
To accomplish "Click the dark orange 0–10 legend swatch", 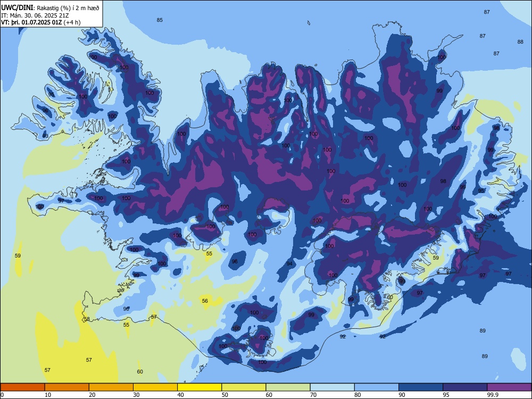I will coord(22,387).
